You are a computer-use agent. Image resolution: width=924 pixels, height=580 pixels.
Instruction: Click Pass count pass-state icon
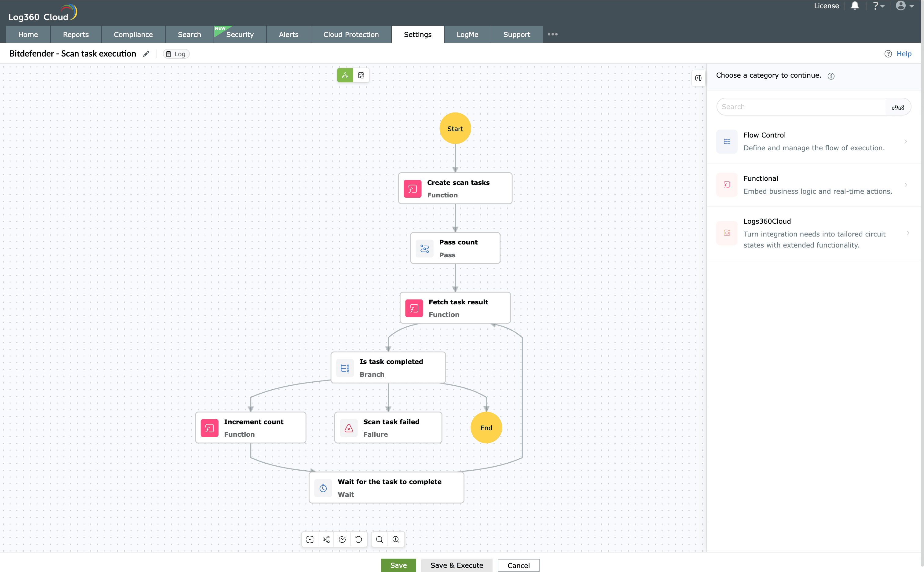tap(424, 248)
